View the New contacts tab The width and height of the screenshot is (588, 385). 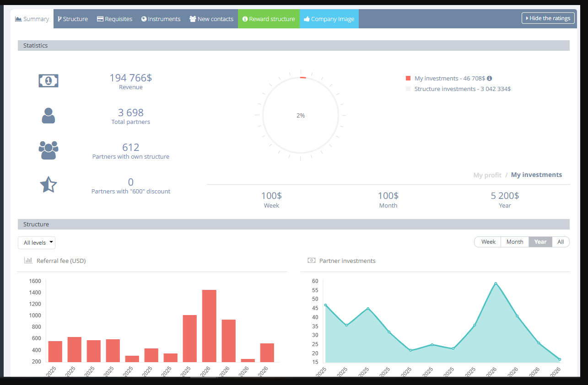coord(211,19)
